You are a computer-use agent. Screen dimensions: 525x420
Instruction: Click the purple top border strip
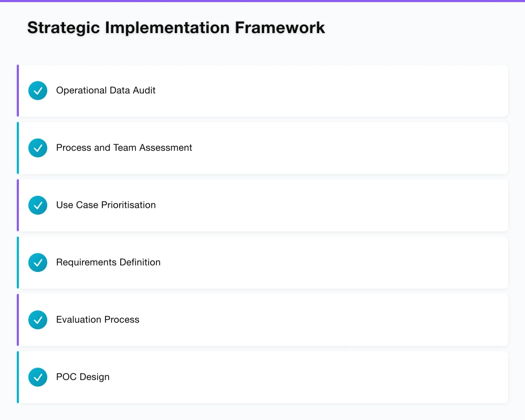(x=262, y=2)
